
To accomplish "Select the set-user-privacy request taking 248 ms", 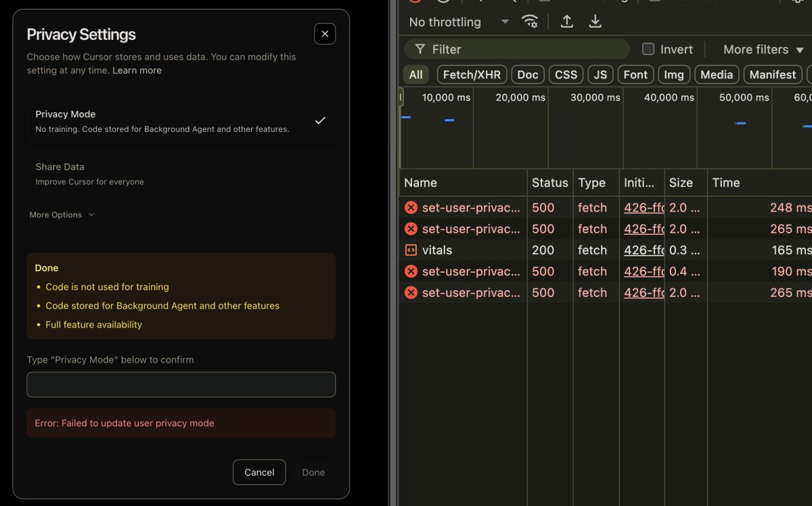I will 606,208.
